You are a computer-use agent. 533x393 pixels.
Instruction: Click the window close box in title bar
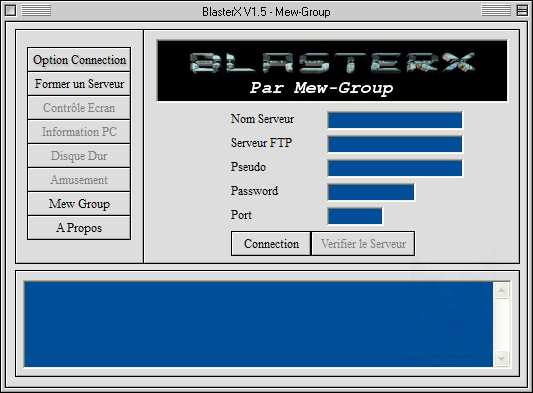point(10,11)
